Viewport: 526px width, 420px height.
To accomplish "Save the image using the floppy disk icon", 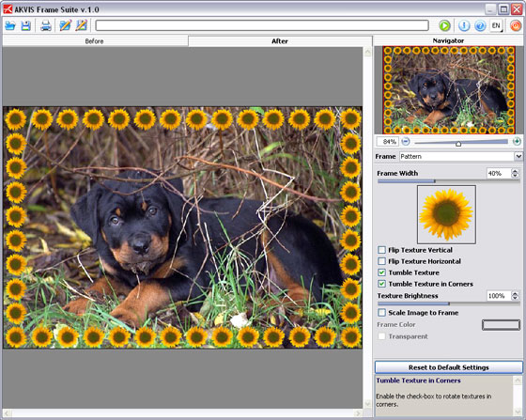I will coord(26,25).
